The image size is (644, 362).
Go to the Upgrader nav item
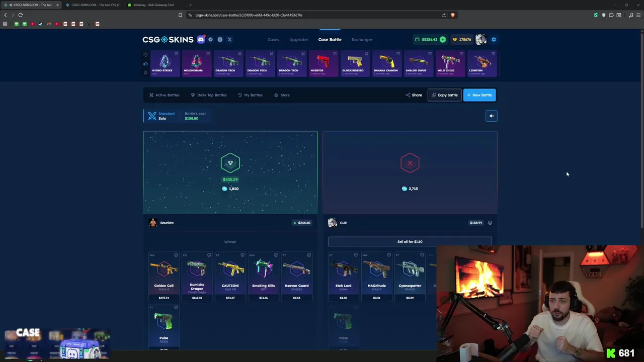point(299,39)
